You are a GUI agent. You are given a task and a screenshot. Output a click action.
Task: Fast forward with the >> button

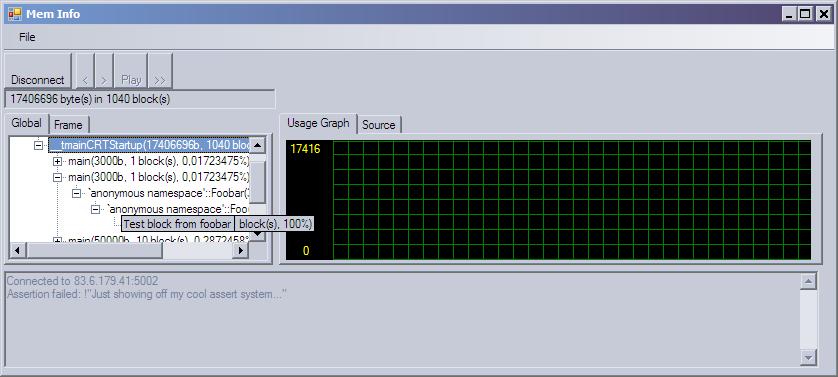(x=160, y=71)
